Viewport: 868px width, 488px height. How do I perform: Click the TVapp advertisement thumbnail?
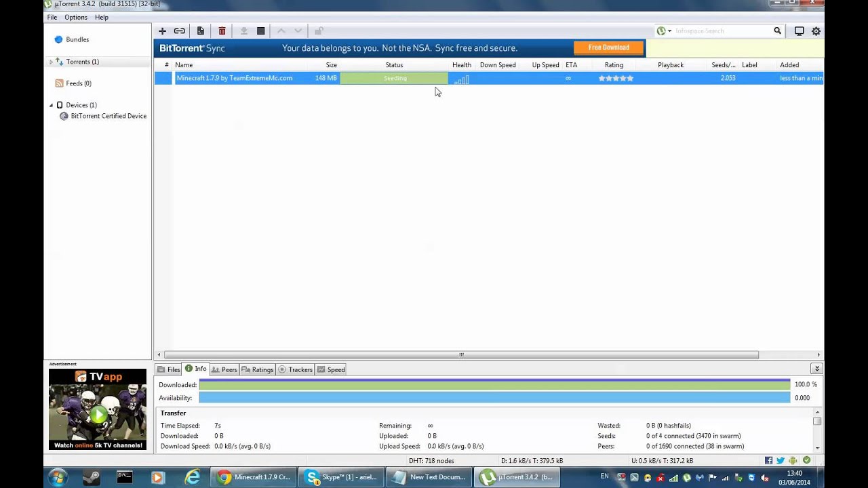click(x=98, y=409)
